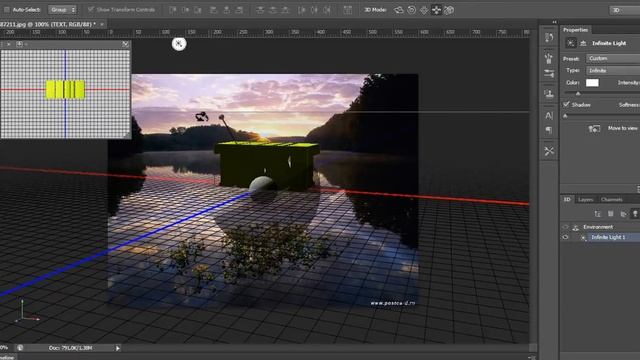
Task: Click the Intensity slider handle
Action: (x=578, y=93)
